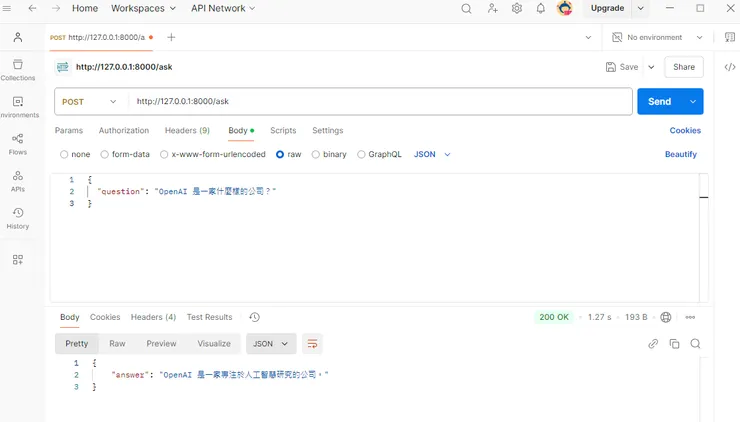740x422 pixels.
Task: Click the Send button
Action: tap(660, 101)
